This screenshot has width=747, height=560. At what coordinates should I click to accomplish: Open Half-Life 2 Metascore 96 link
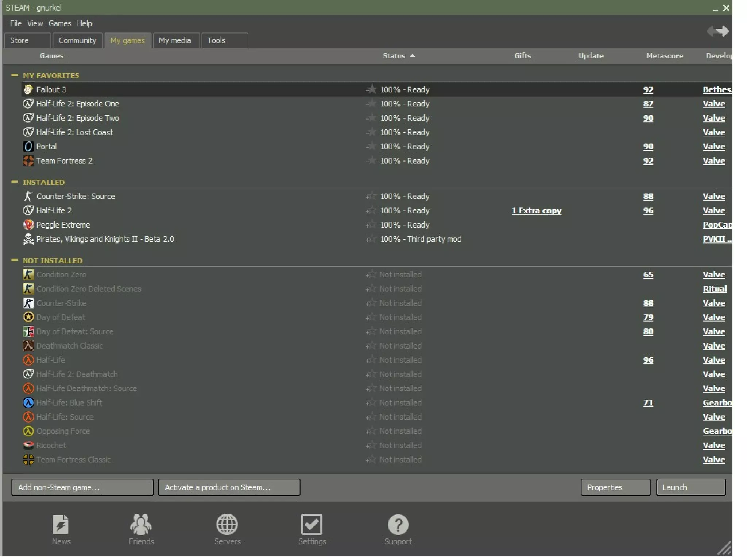[648, 210]
